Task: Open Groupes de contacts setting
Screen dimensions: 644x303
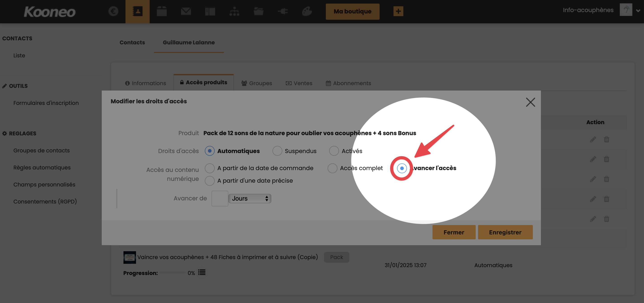Action: [x=41, y=151]
